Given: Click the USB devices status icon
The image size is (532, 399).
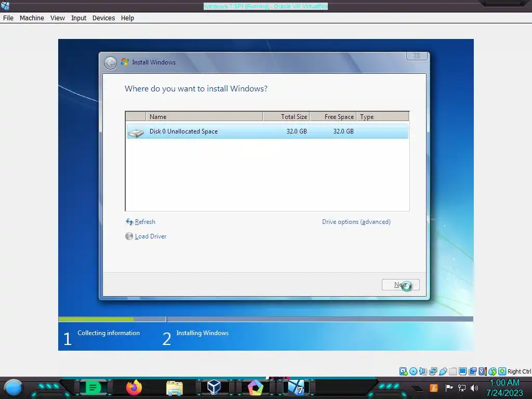Looking at the screenshot, I should 443,371.
